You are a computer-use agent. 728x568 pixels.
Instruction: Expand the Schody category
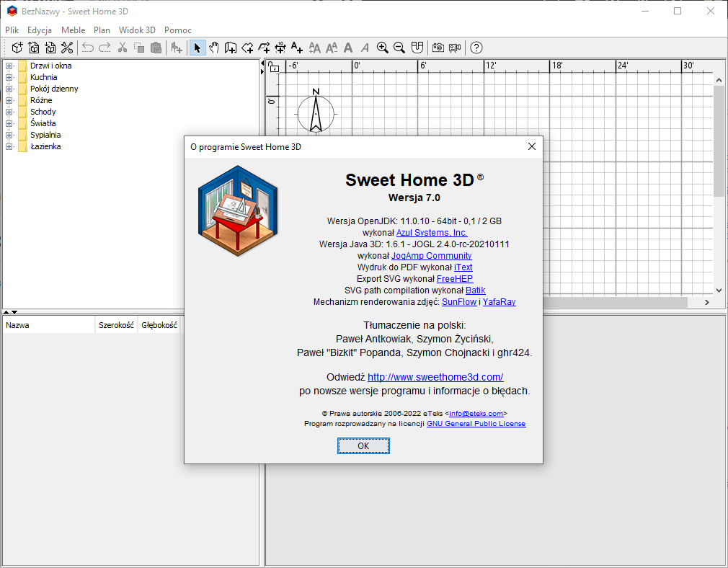click(x=9, y=112)
